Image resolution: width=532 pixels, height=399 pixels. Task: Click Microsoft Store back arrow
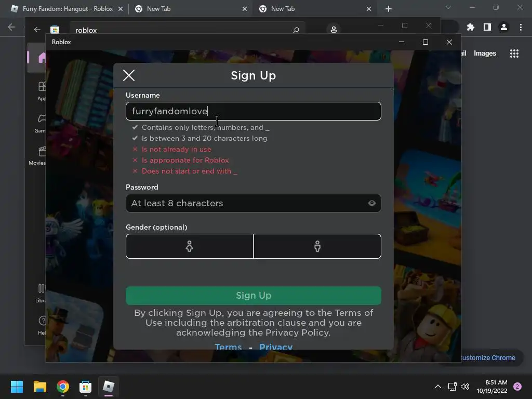[x=37, y=30]
